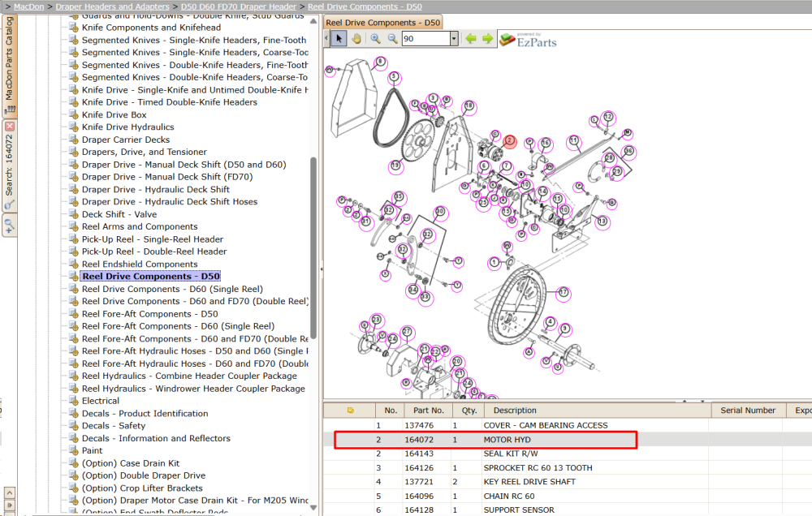Select the Electrical tree item
812x516 pixels.
tap(100, 401)
